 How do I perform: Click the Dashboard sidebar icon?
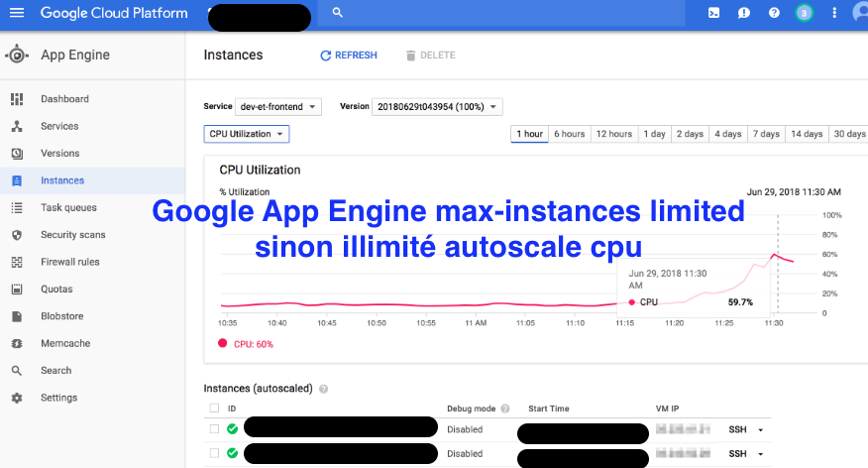point(17,98)
